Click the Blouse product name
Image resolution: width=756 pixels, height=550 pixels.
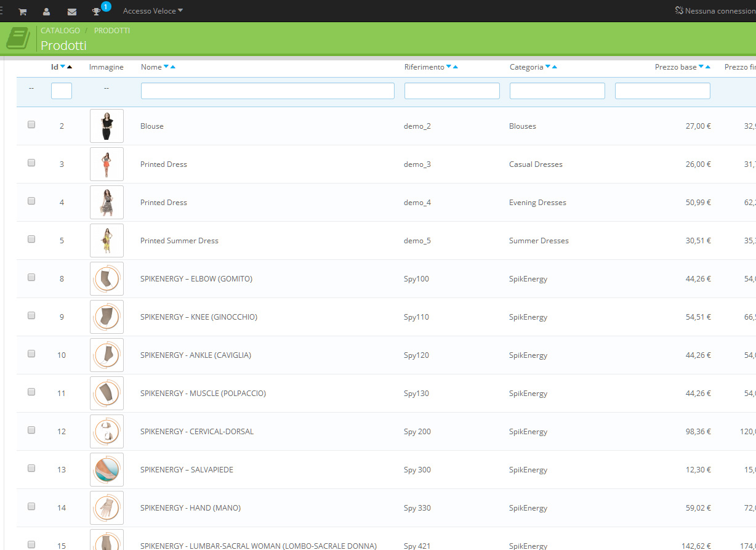[x=152, y=126]
